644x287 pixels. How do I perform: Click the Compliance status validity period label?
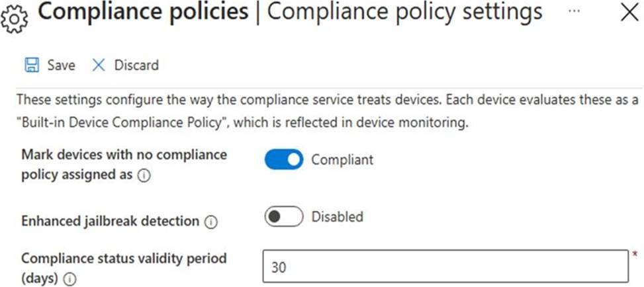click(123, 258)
